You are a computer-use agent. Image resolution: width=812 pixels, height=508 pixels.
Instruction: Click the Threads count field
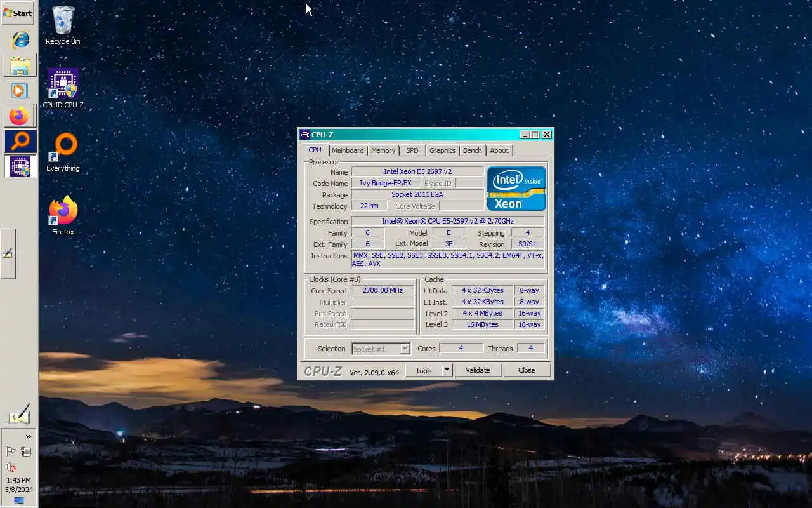(530, 348)
